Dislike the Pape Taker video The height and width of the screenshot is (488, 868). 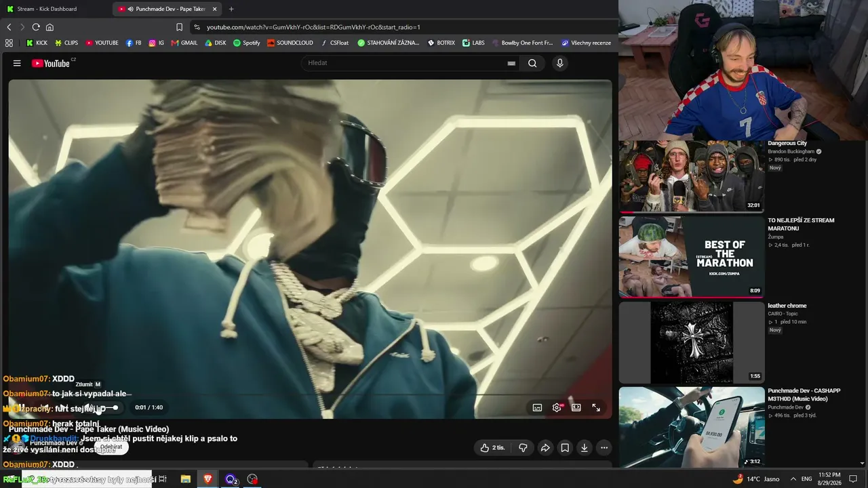(x=523, y=447)
